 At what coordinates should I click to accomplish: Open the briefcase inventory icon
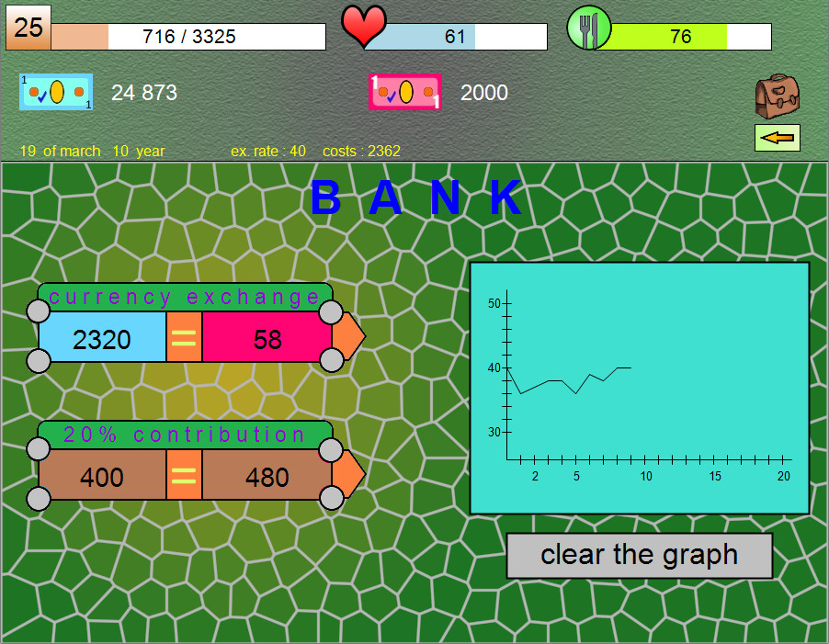coord(777,98)
